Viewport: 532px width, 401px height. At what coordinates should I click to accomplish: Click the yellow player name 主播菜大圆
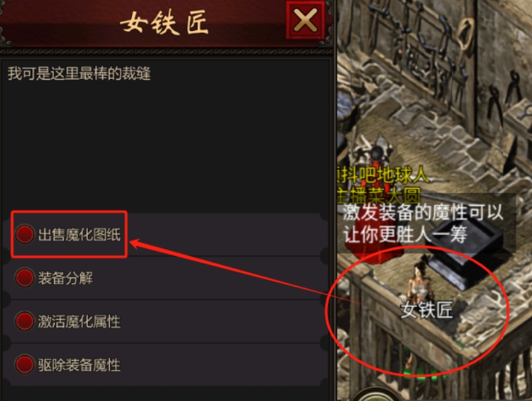379,195
